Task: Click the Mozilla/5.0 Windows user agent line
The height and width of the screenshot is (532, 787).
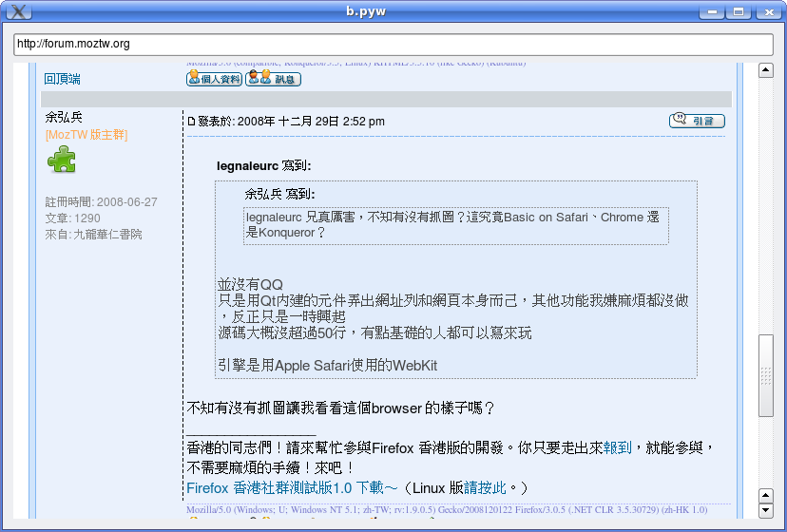Action: click(447, 509)
